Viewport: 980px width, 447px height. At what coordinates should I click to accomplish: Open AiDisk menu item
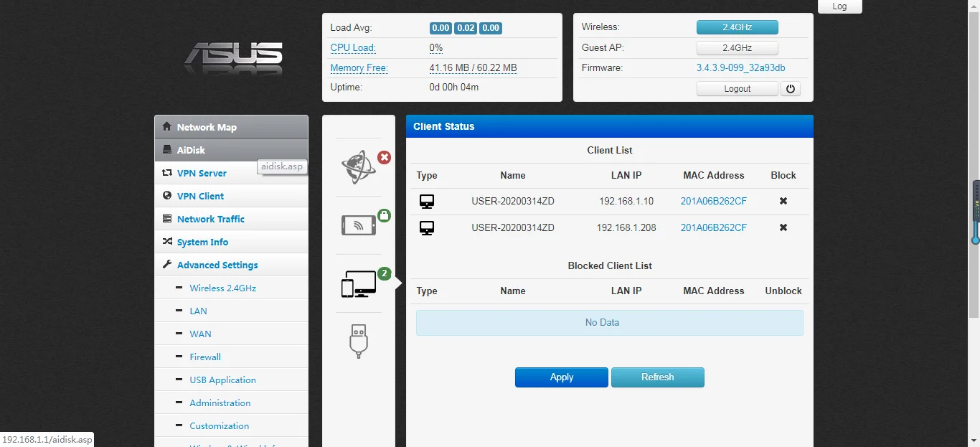[x=231, y=150]
